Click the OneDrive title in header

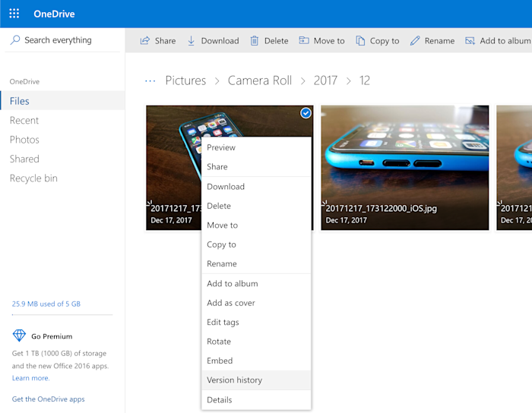[x=54, y=14]
